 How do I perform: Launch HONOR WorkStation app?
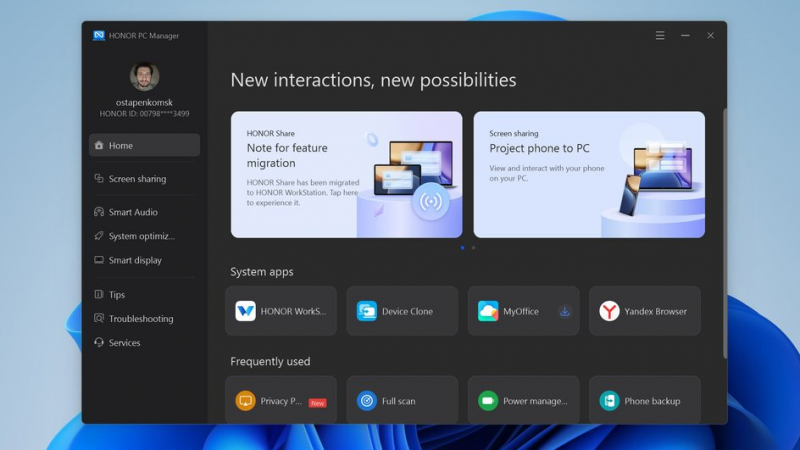(x=281, y=311)
